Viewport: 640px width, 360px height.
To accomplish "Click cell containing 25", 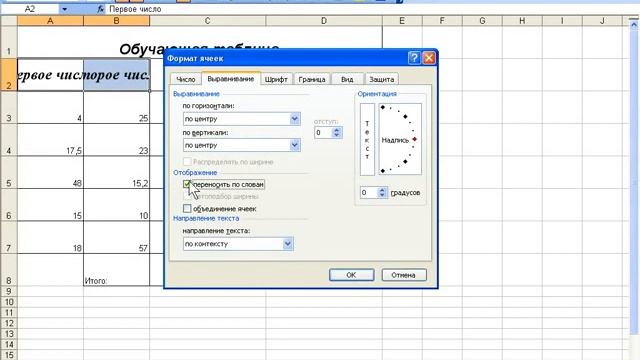I will coord(116,107).
